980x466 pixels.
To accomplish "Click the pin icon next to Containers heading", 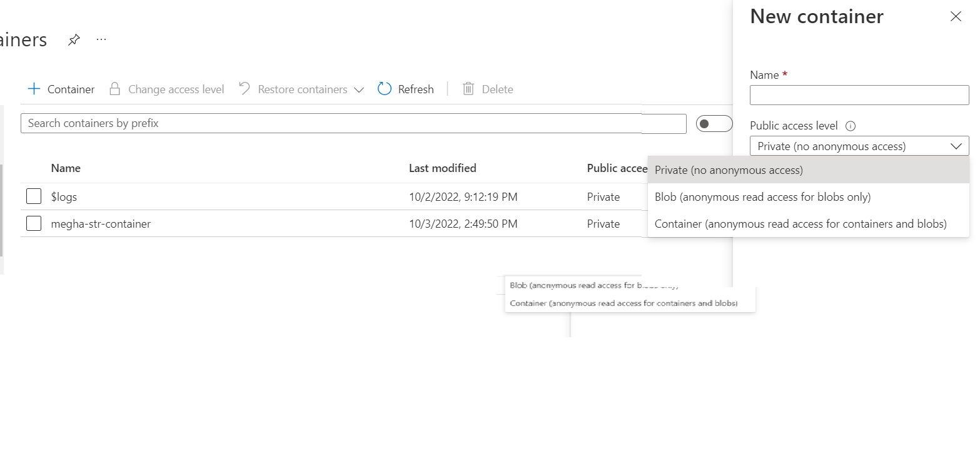I will [x=74, y=39].
